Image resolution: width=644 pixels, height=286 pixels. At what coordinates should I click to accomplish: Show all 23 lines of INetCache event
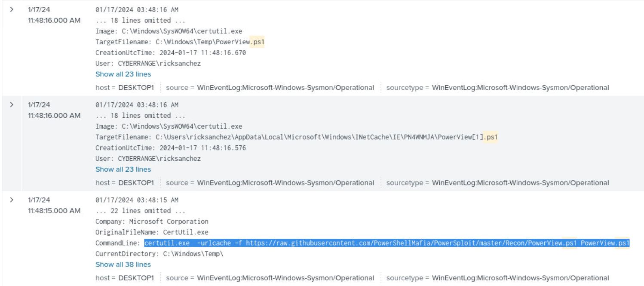[123, 169]
